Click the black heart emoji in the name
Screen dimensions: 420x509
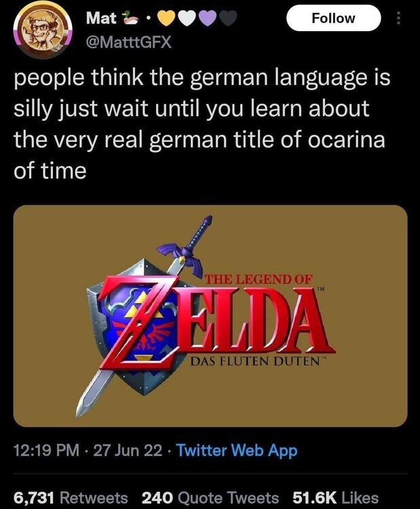pyautogui.click(x=231, y=20)
